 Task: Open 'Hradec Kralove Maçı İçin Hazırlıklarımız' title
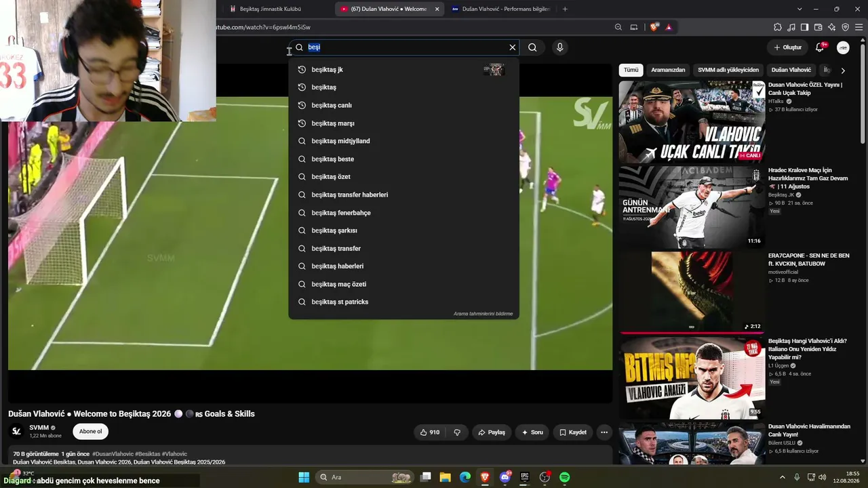pyautogui.click(x=808, y=178)
